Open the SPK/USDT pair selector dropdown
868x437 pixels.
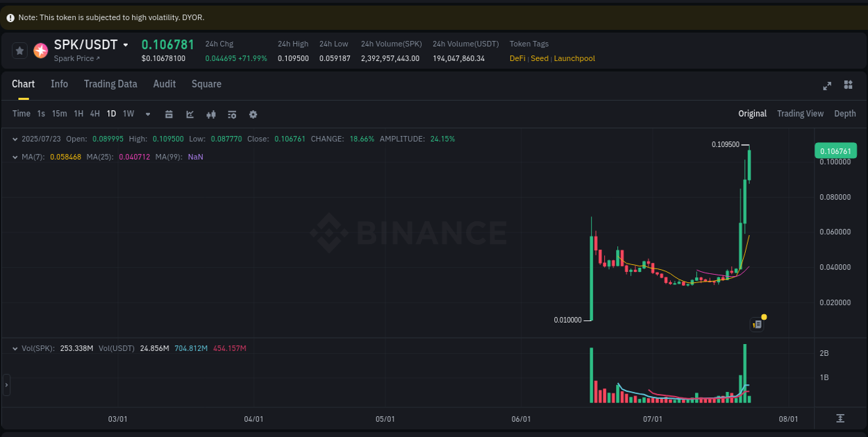125,44
